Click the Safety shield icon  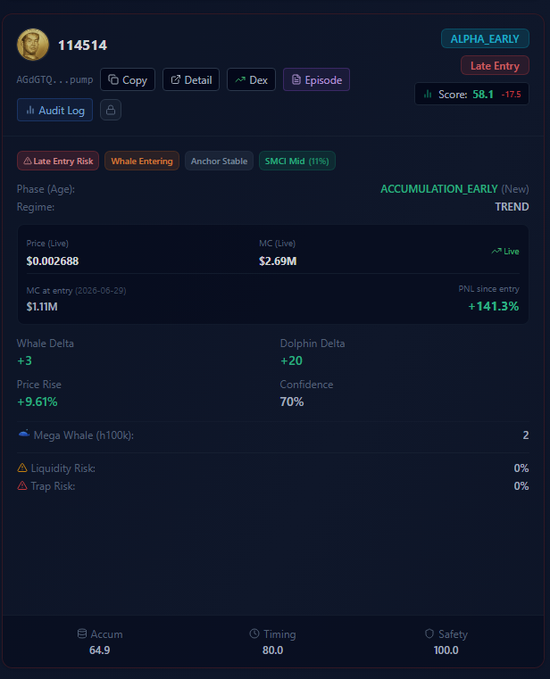pos(429,634)
